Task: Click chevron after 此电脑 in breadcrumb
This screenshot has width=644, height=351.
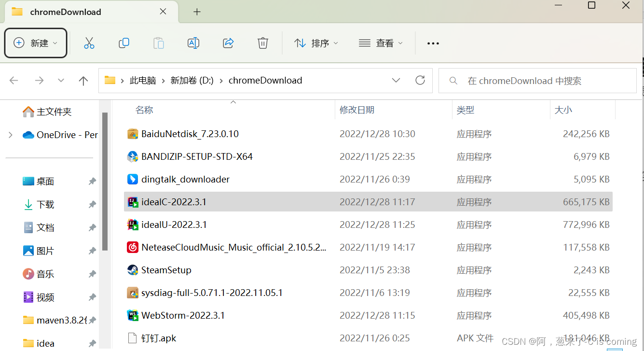Action: (164, 81)
